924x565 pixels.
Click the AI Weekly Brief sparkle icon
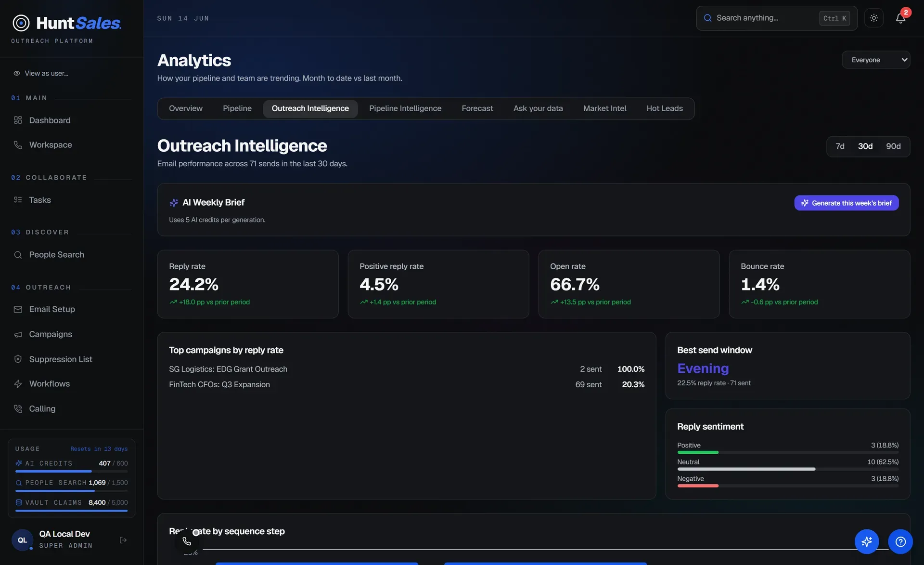(174, 203)
